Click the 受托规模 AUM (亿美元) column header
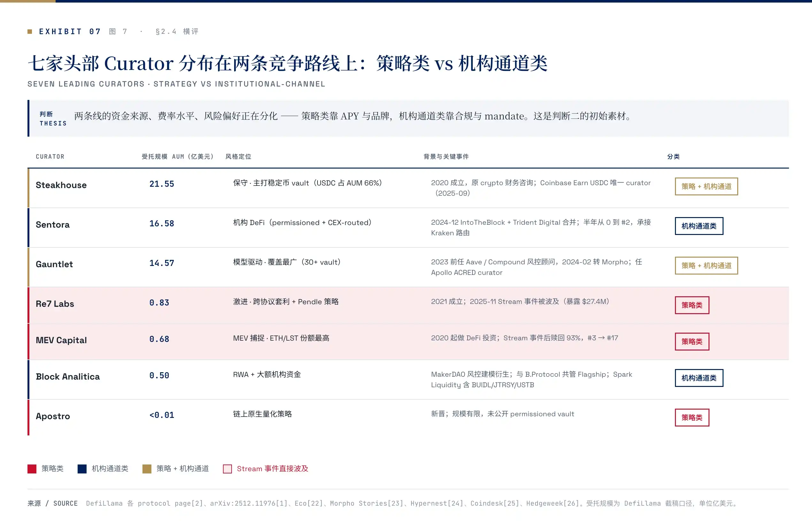This screenshot has width=812, height=521. (x=178, y=157)
